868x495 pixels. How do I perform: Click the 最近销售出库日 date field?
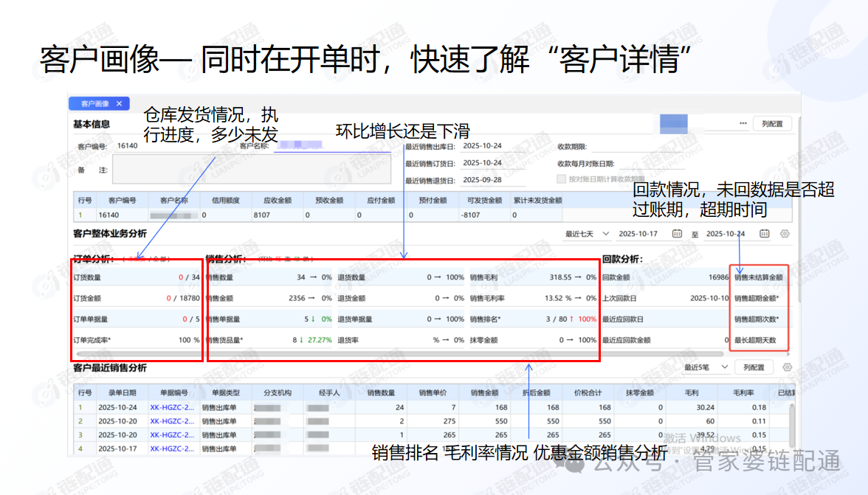point(491,146)
